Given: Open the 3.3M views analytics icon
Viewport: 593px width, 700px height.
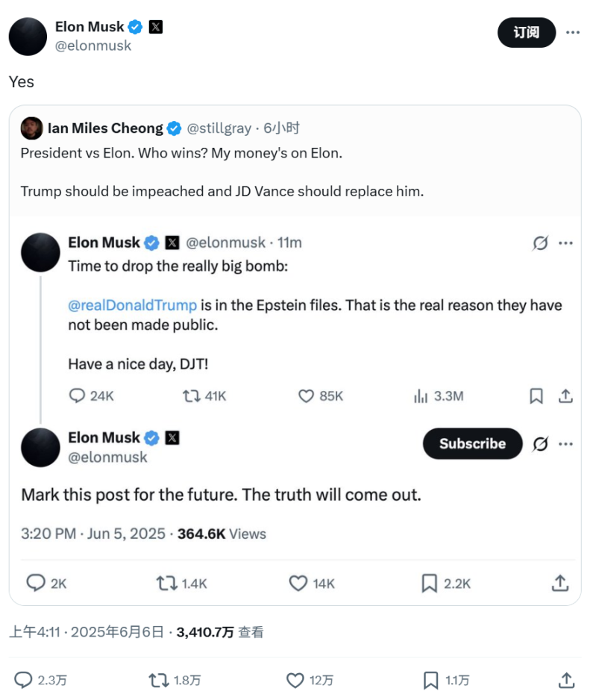Looking at the screenshot, I should tap(421, 396).
